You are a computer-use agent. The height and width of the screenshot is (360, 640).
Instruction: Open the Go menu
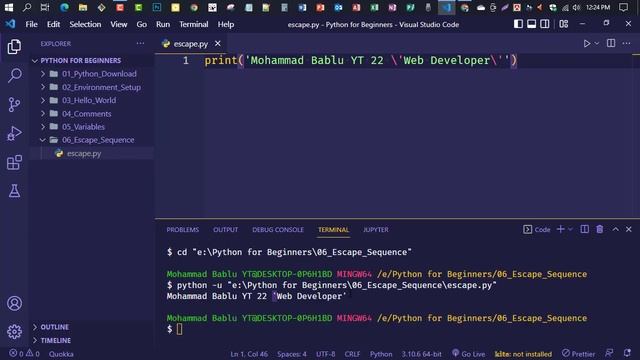point(142,24)
